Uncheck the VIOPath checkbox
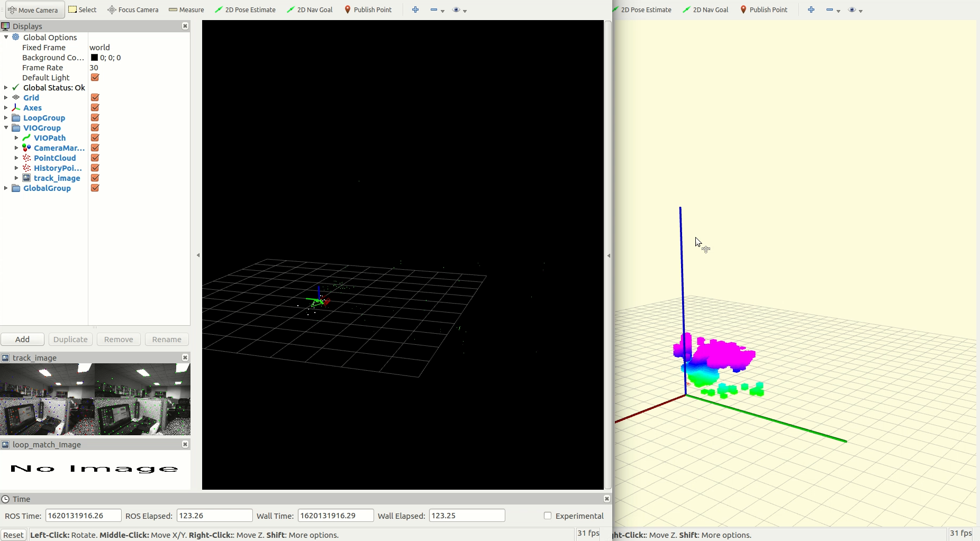This screenshot has height=541, width=980. (95, 137)
